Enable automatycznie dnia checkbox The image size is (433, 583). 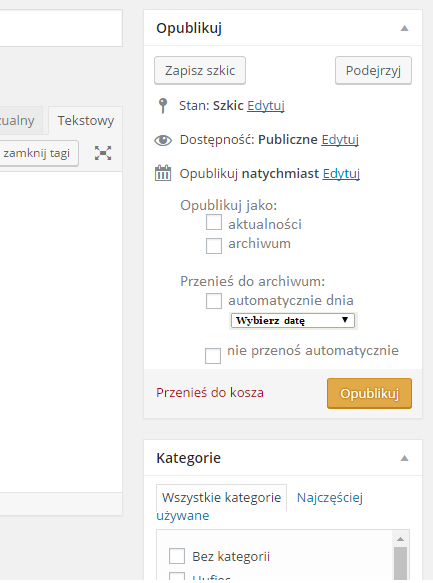coord(214,301)
